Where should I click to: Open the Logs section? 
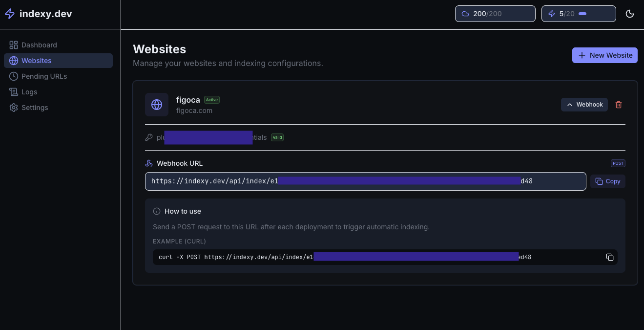click(29, 92)
